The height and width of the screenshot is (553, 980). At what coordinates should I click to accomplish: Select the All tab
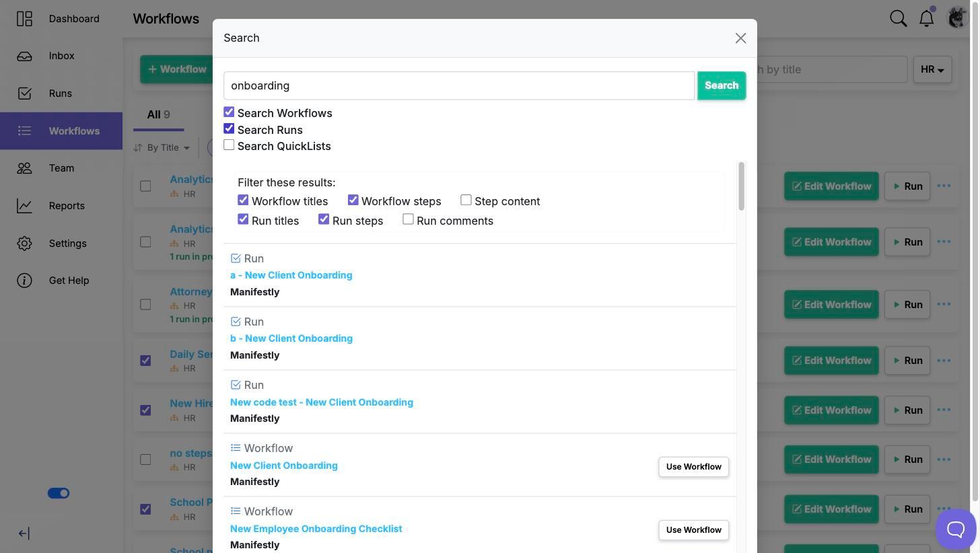(158, 114)
